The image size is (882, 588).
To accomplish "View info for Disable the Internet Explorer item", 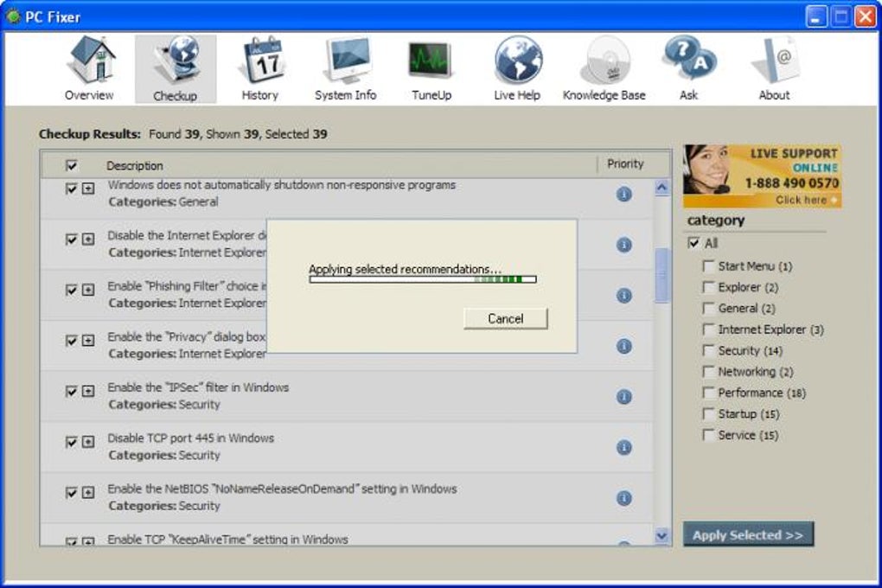I will click(623, 245).
